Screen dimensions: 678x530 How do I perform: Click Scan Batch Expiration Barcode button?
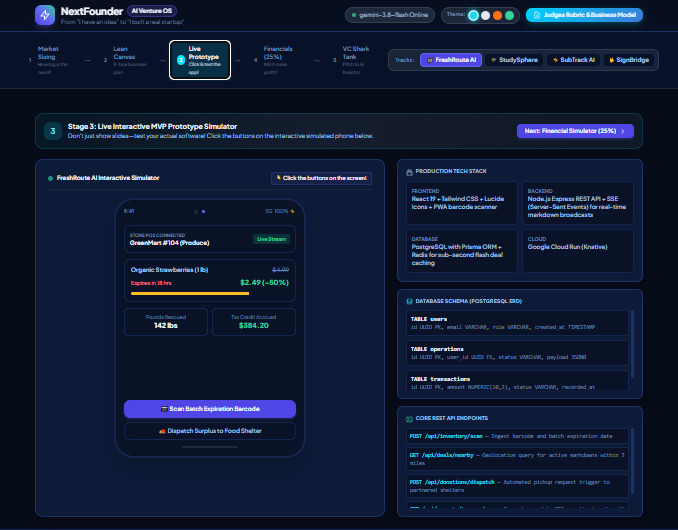tap(210, 409)
